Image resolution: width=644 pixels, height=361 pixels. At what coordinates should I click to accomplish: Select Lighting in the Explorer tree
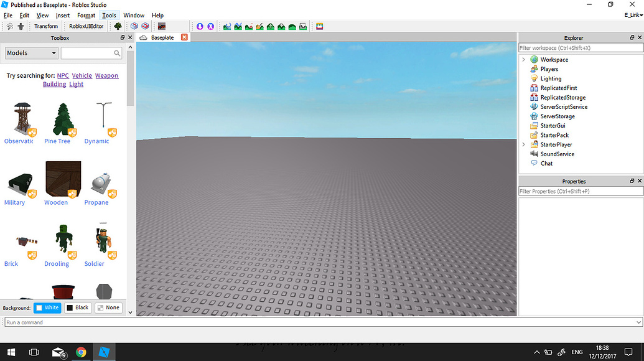coord(551,78)
